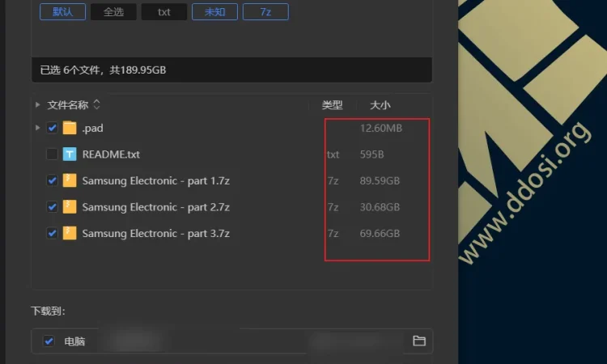Select the README.txt file name
Image resolution: width=607 pixels, height=364 pixels.
click(x=111, y=154)
